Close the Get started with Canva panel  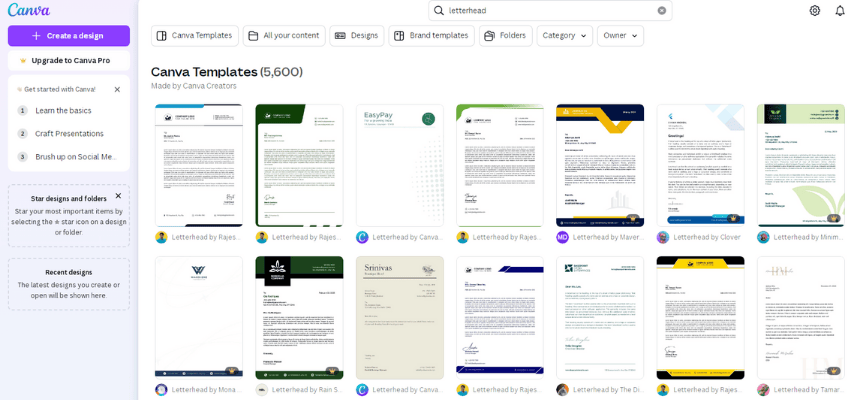(117, 89)
